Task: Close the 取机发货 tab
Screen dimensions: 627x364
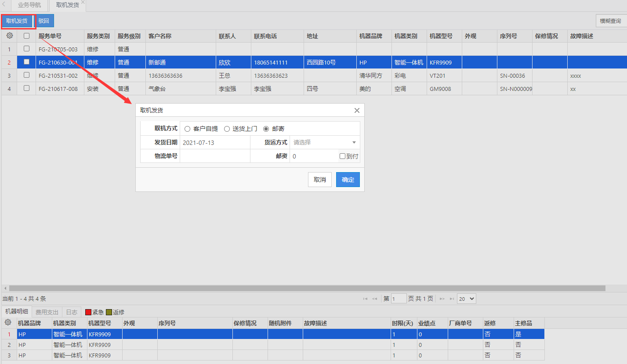Action: tap(83, 2)
